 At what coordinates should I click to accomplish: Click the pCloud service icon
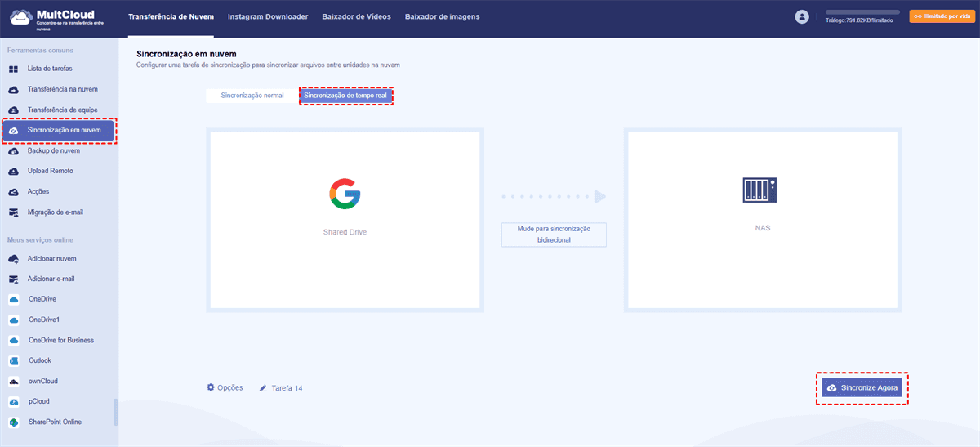(x=13, y=402)
